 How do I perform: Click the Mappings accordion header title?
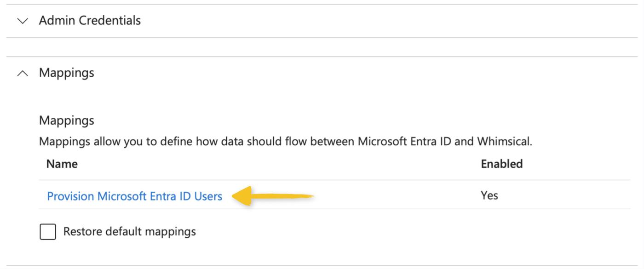click(x=66, y=73)
